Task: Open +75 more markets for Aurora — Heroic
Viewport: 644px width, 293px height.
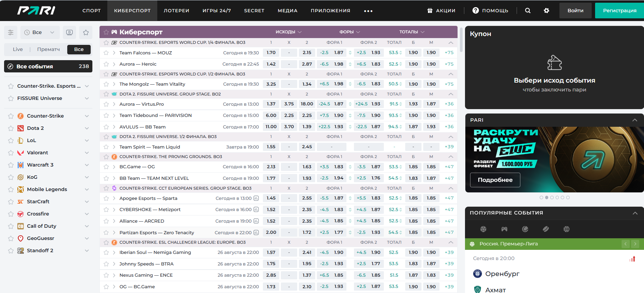Action: pos(449,64)
